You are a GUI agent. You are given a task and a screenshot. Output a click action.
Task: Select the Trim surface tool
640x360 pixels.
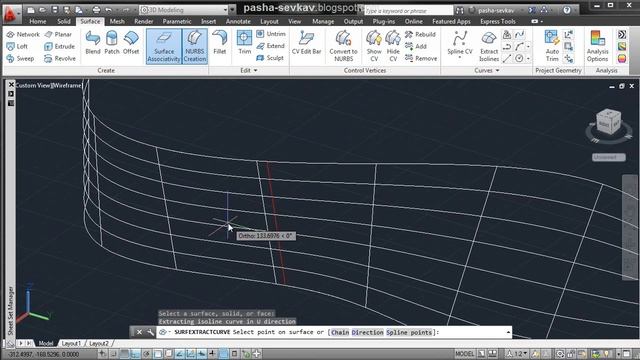coord(244,42)
